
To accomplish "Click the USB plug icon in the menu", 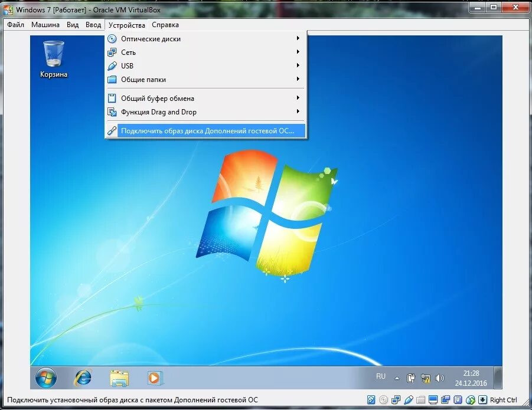I will 112,65.
